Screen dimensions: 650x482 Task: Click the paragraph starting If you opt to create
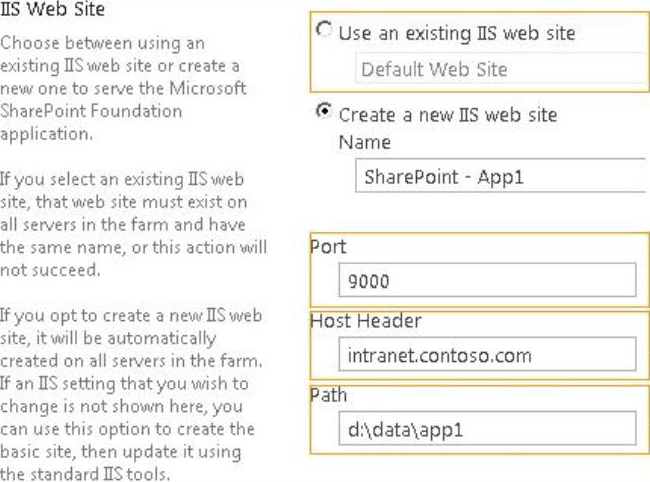131,395
